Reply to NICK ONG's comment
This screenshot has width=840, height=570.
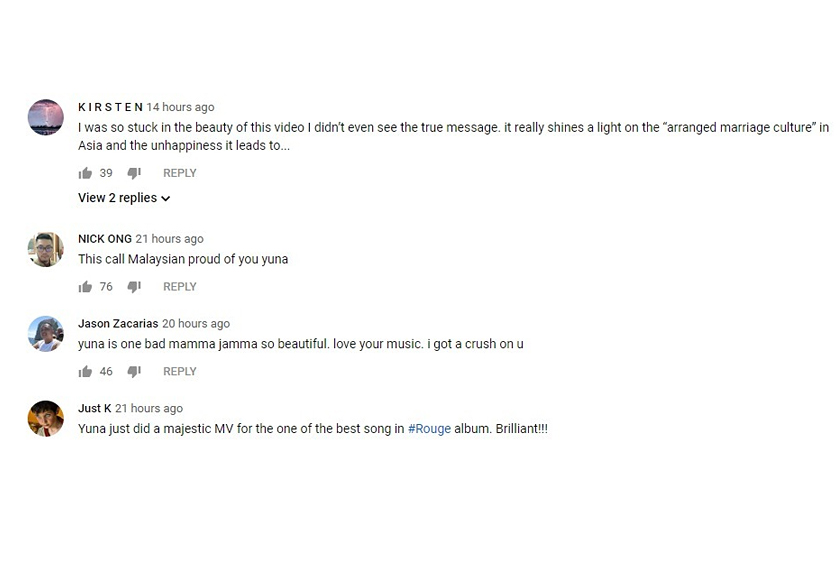[x=180, y=287]
